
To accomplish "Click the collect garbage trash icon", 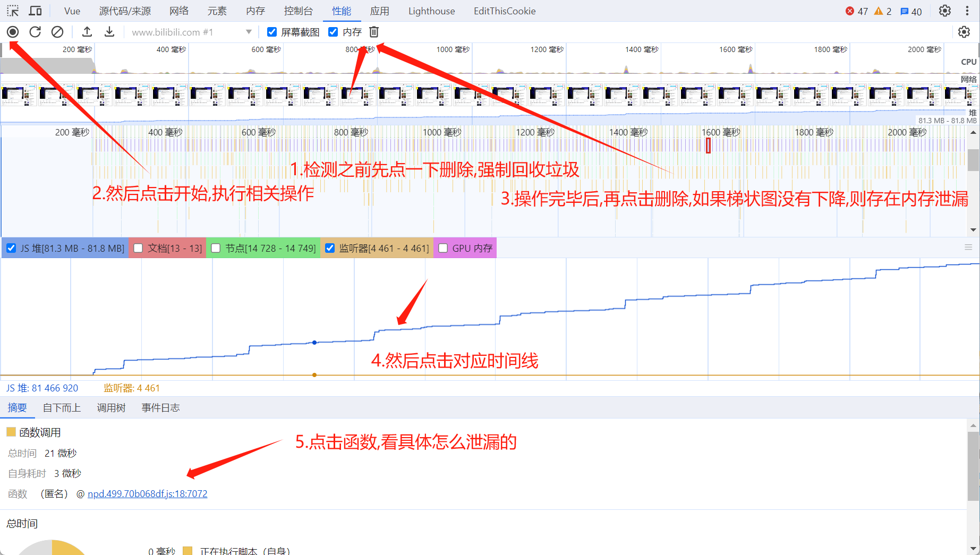I will [x=374, y=32].
